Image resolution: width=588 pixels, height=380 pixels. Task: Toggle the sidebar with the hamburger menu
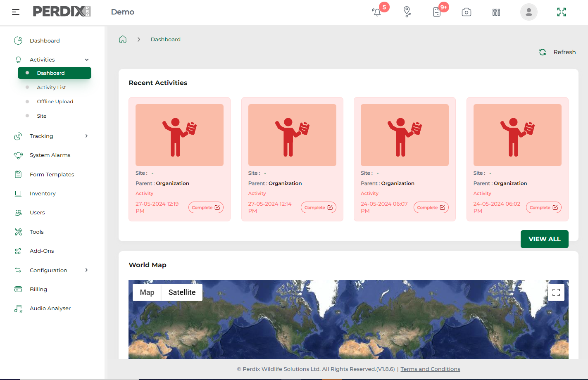pos(16,12)
